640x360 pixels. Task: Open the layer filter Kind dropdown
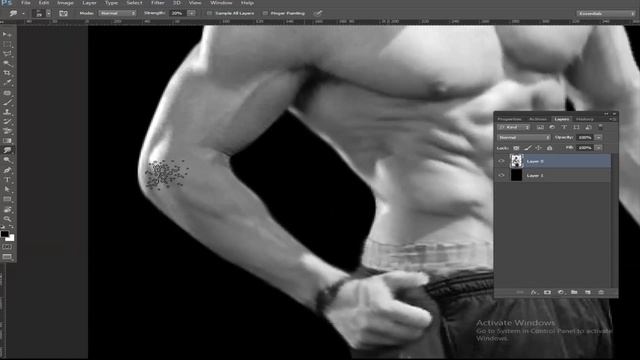514,127
